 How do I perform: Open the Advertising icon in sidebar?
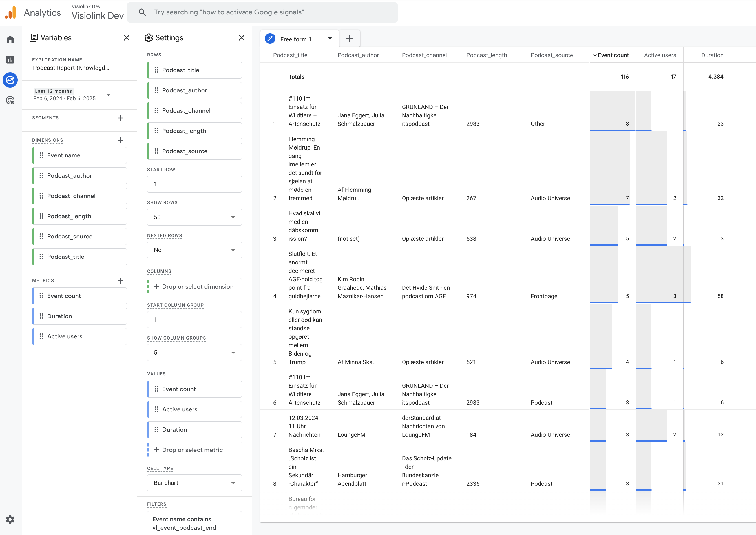pyautogui.click(x=10, y=101)
